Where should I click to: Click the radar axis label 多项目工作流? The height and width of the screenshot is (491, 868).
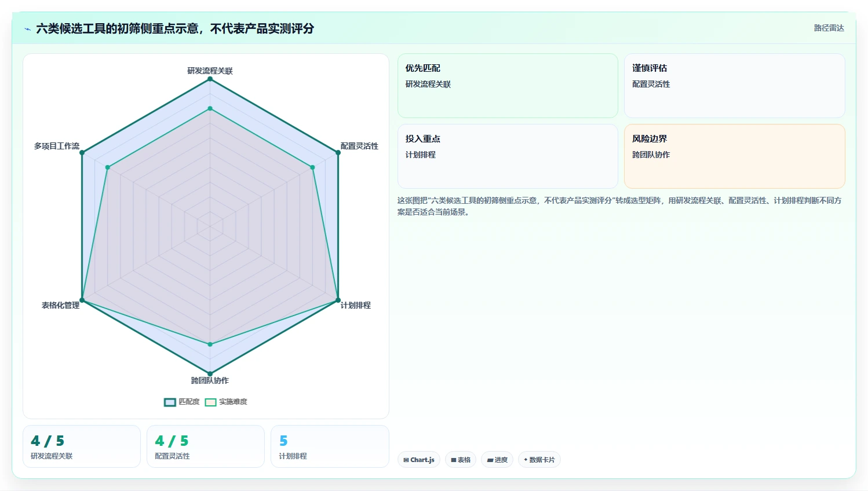click(x=57, y=146)
